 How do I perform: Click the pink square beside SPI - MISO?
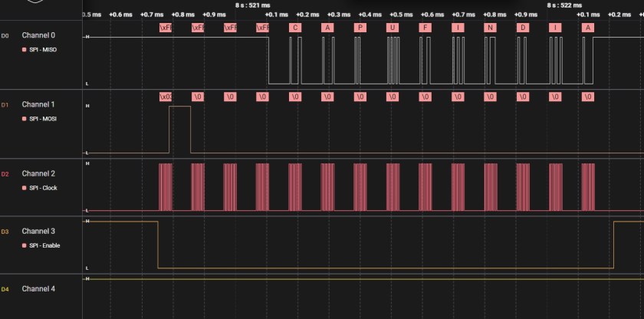(24, 50)
